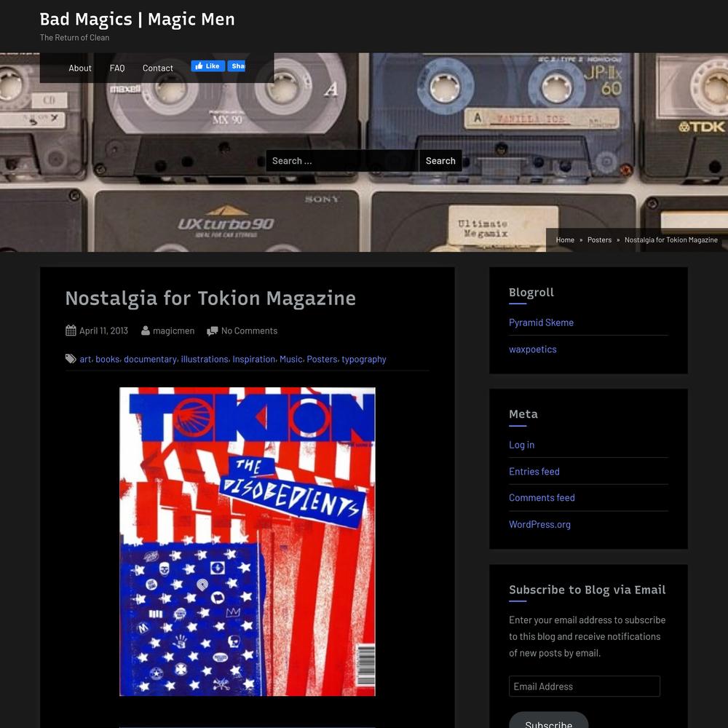Click the tags icon
Viewport: 728px width, 728px height.
(71, 358)
